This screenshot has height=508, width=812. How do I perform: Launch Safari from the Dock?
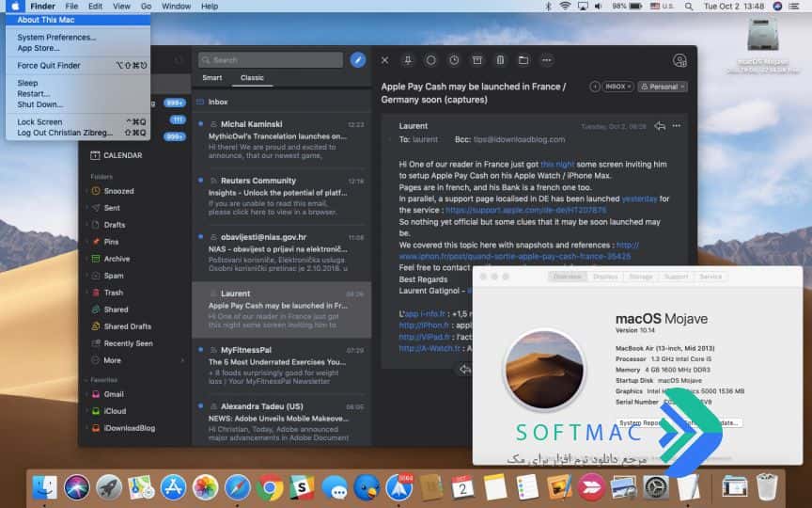[237, 488]
